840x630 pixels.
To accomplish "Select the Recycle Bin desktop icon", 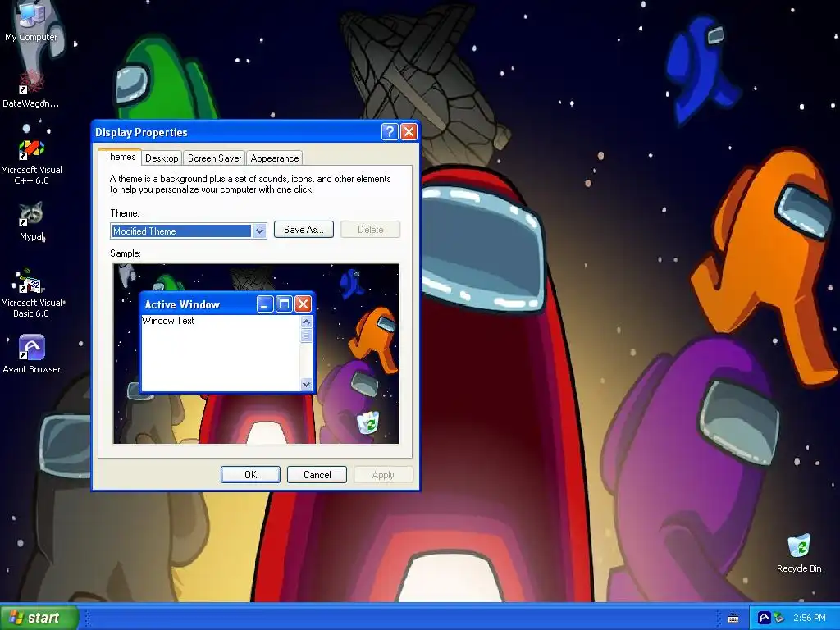I will click(x=799, y=554).
